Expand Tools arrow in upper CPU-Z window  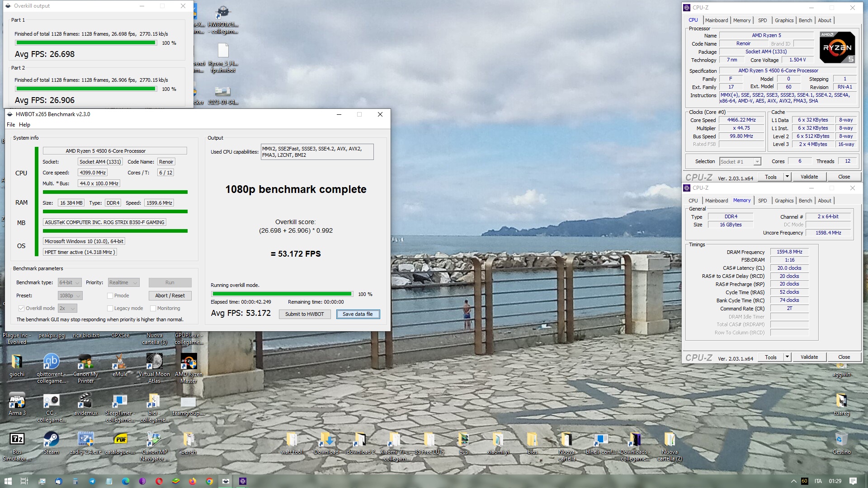pyautogui.click(x=787, y=177)
